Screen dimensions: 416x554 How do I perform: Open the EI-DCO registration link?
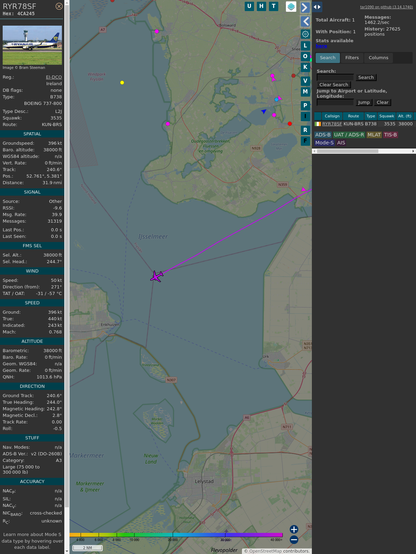[54, 77]
